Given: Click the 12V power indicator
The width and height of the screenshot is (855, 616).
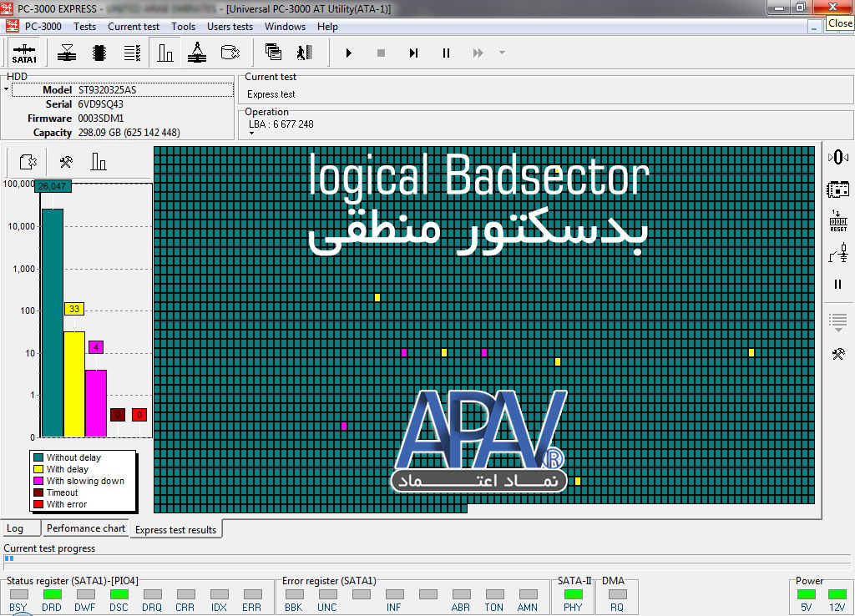Looking at the screenshot, I should tap(837, 594).
